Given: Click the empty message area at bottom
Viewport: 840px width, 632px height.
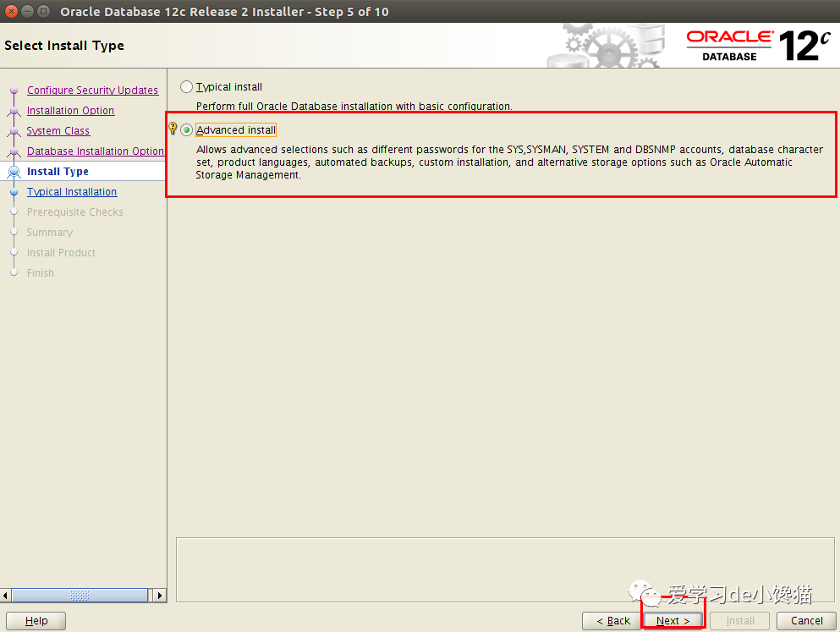Looking at the screenshot, I should (505, 570).
